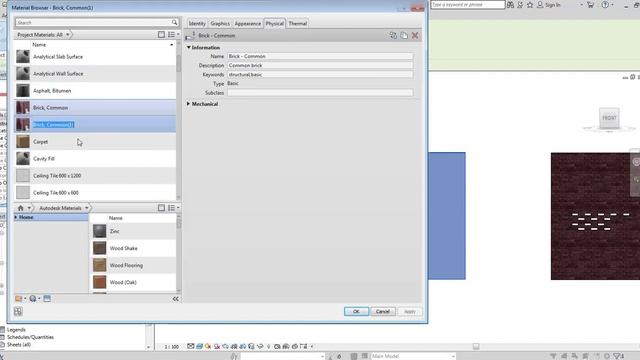Image resolution: width=640 pixels, height=360 pixels.
Task: Click the empty Subclass field
Action: tap(320, 93)
